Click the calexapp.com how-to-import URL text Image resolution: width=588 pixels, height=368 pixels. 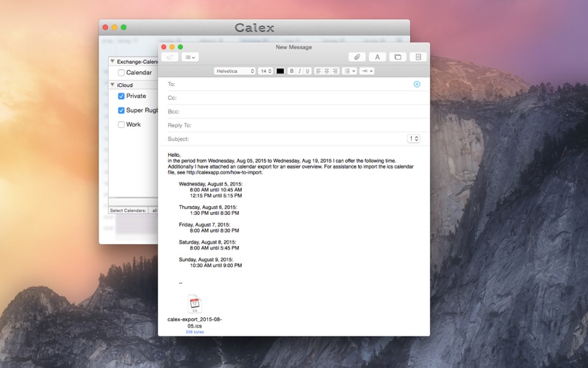click(224, 172)
